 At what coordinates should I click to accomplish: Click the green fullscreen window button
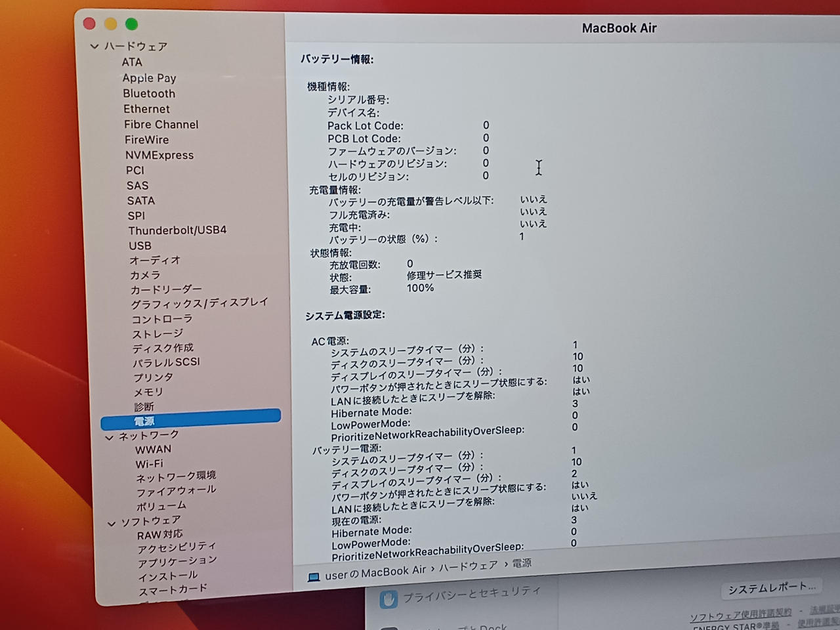click(x=132, y=24)
